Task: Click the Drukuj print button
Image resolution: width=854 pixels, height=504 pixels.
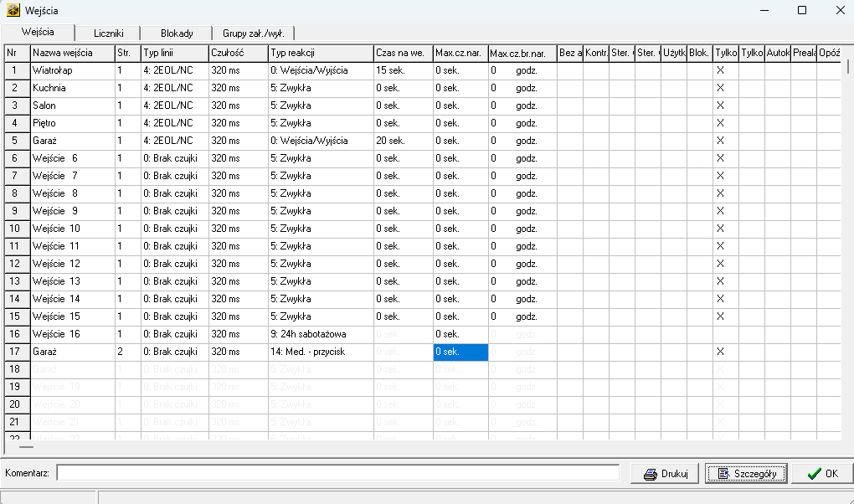Action: (665, 474)
